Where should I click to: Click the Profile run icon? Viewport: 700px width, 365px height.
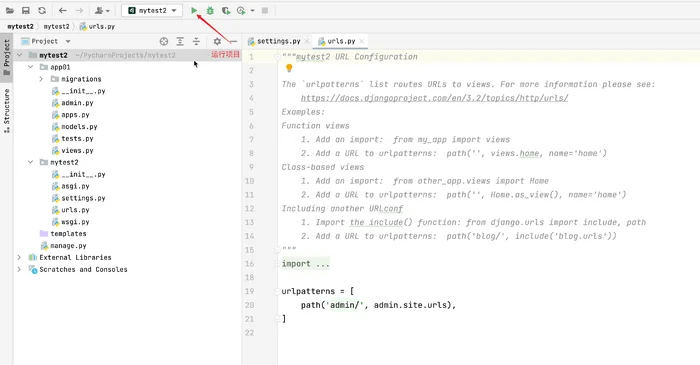click(241, 10)
